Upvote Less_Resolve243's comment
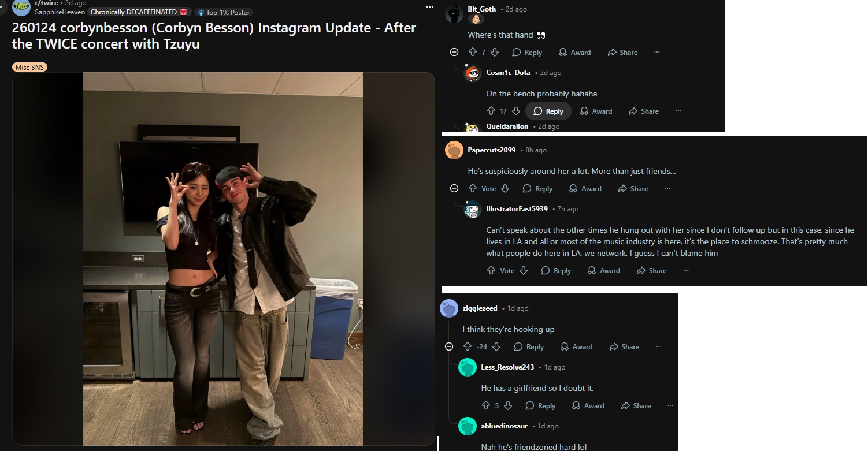868x451 pixels. (x=485, y=405)
